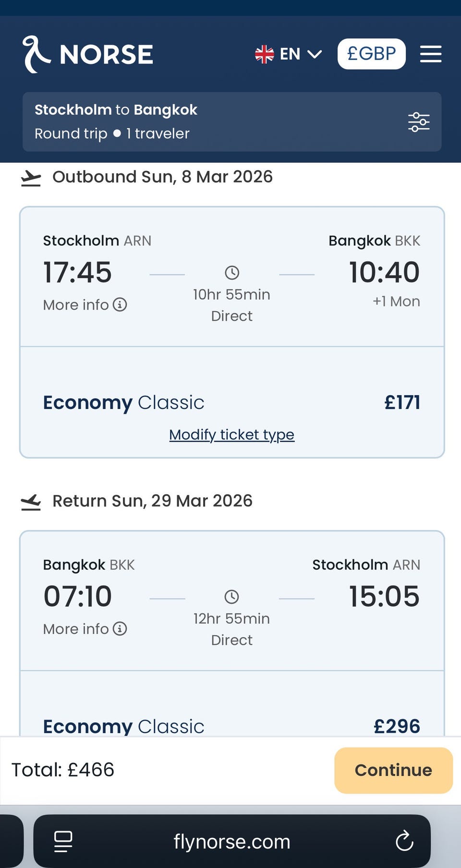Reload the flynorse.com page

tap(404, 841)
